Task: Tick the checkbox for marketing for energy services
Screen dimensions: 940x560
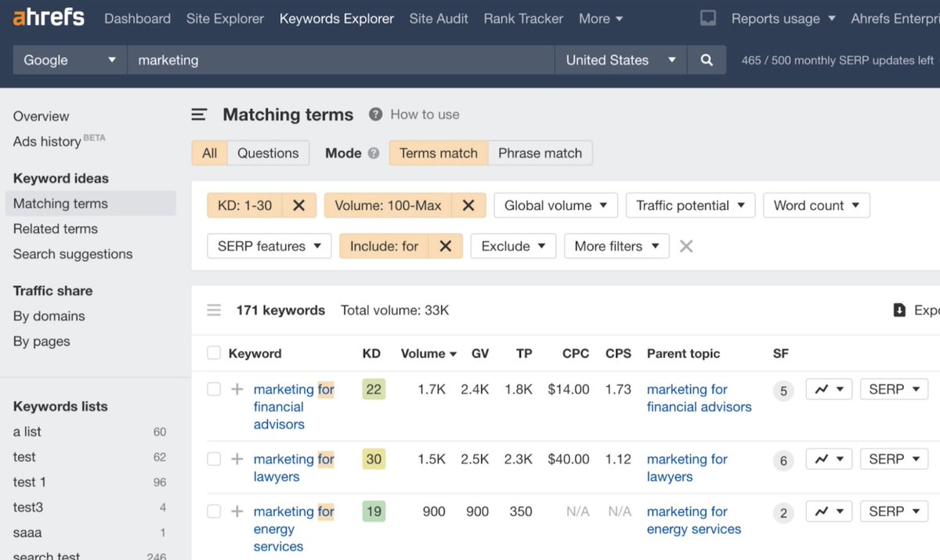Action: (x=213, y=511)
